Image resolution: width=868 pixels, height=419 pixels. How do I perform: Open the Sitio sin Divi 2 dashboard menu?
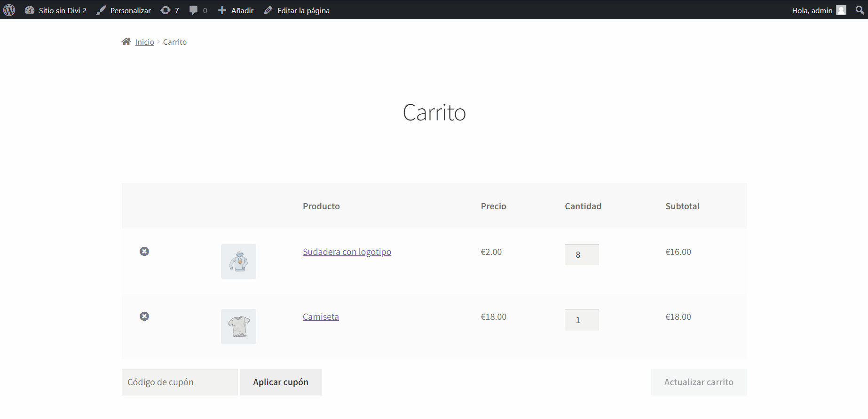coord(56,10)
